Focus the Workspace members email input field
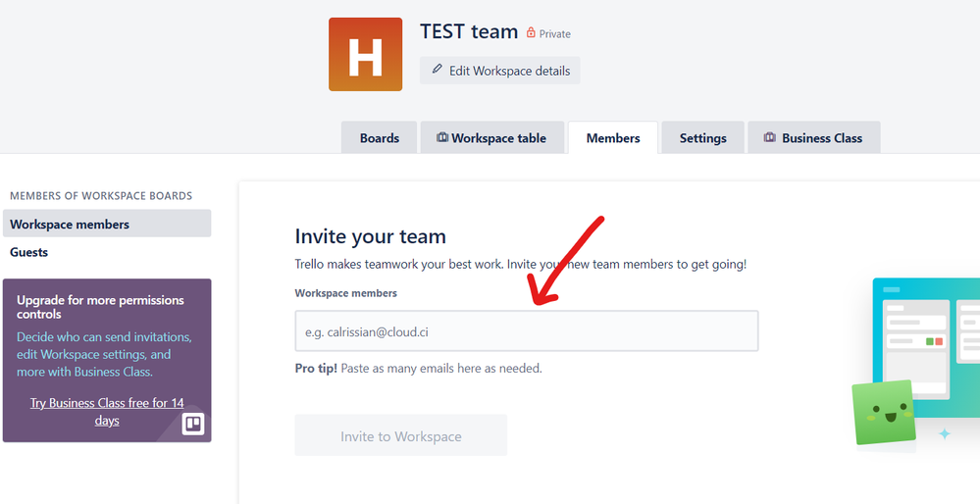 click(x=527, y=331)
